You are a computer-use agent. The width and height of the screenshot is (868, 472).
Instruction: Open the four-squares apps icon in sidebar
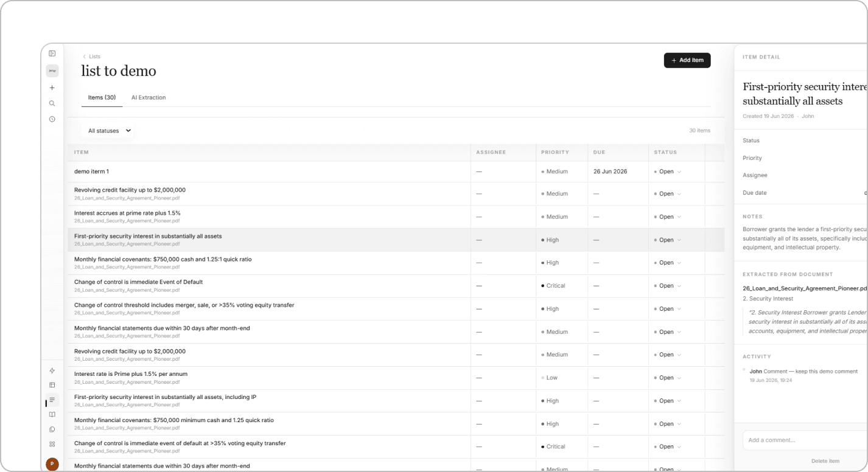[52, 444]
